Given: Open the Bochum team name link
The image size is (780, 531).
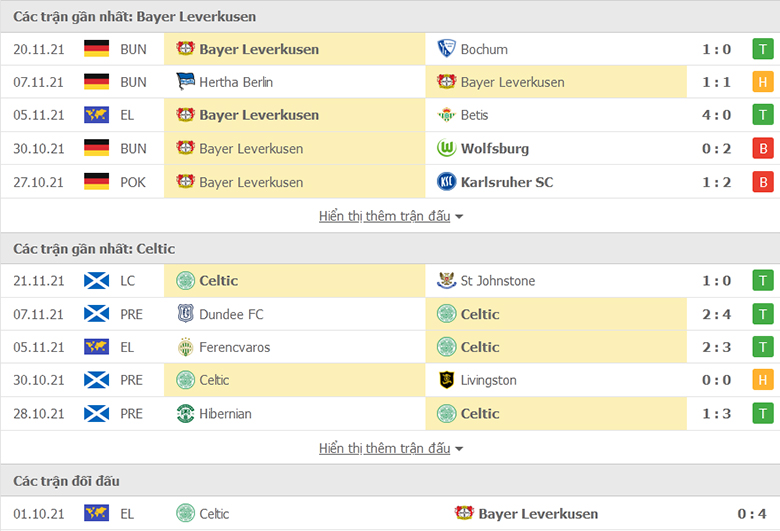Looking at the screenshot, I should (x=484, y=49).
